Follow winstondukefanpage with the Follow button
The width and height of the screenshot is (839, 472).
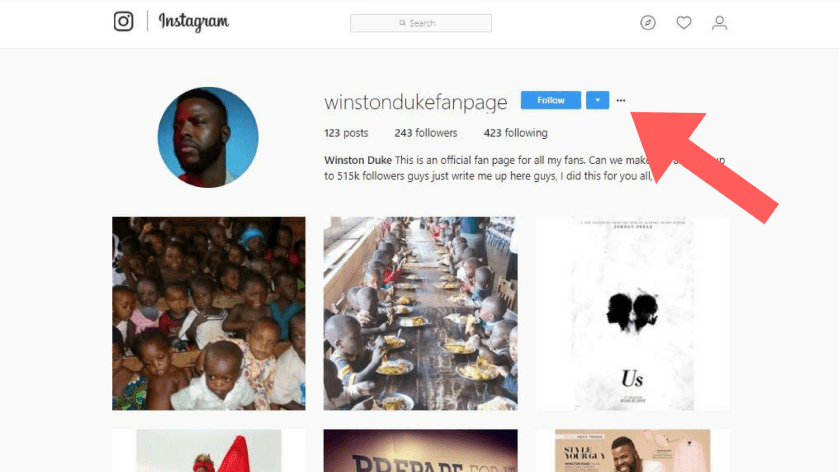tap(551, 100)
